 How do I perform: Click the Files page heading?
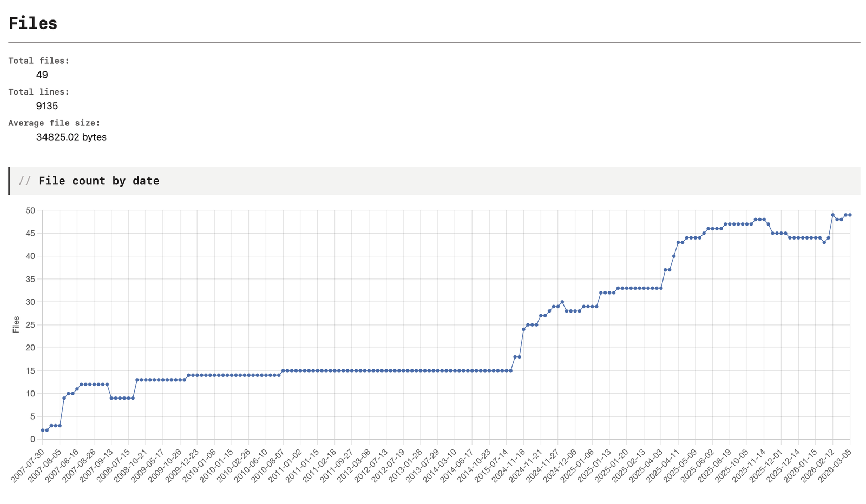(x=33, y=23)
